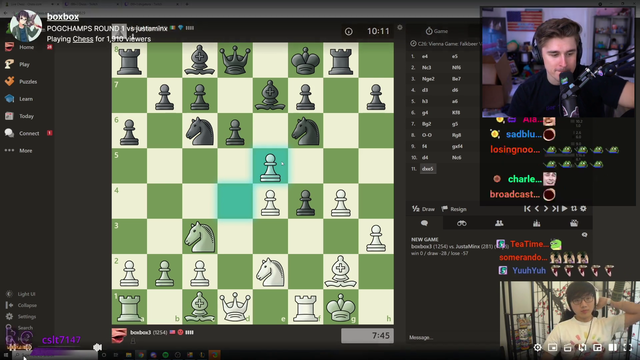Click the white queen on d1
This screenshot has width=640, height=360.
[235, 307]
